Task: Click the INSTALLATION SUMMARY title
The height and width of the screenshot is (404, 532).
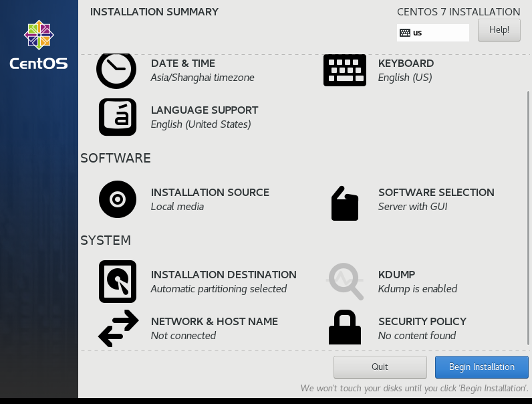Action: [x=154, y=12]
